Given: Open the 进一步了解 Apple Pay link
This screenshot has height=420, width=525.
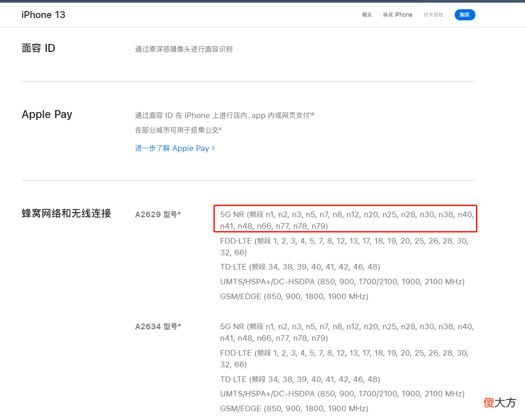Looking at the screenshot, I should (172, 148).
